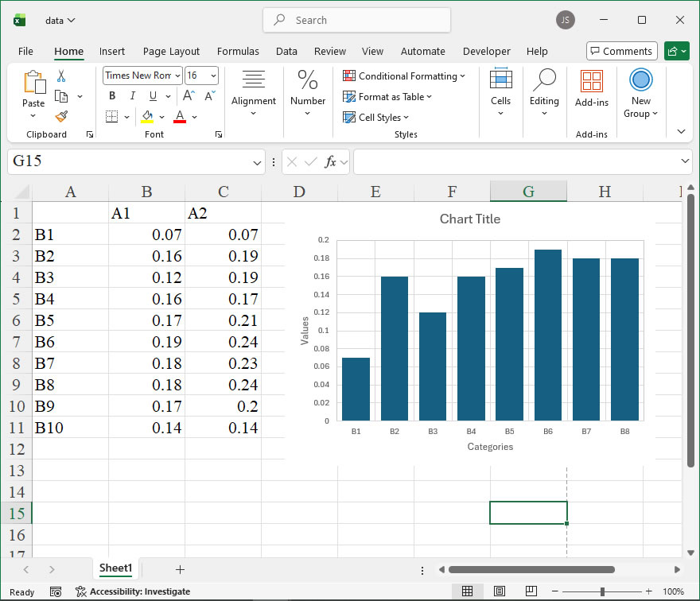Click the Accessibility Investigate status icon

80,591
